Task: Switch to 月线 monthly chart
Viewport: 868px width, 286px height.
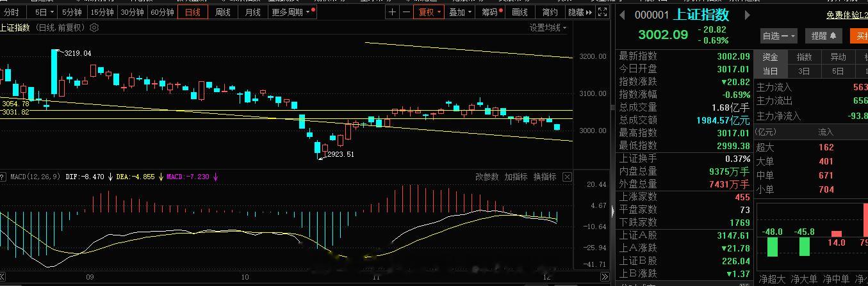Action: (253, 12)
